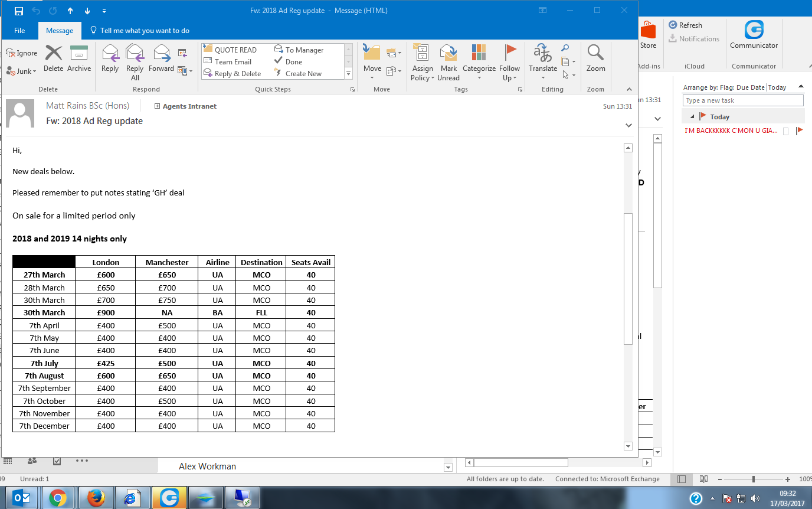The image size is (812, 509).
Task: Open Tasks view in Outlook navigation bar
Action: 57,461
